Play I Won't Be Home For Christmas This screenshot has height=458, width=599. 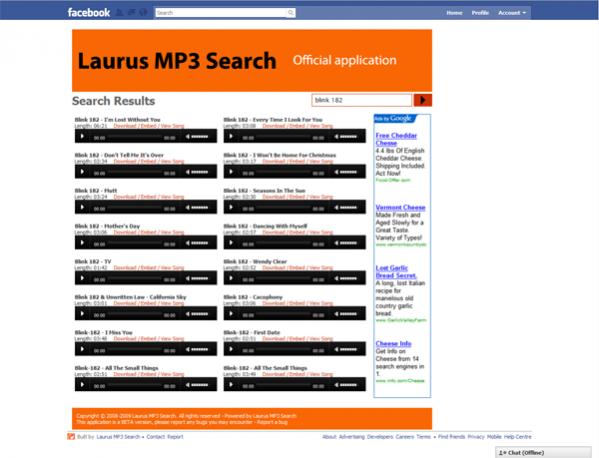point(231,172)
